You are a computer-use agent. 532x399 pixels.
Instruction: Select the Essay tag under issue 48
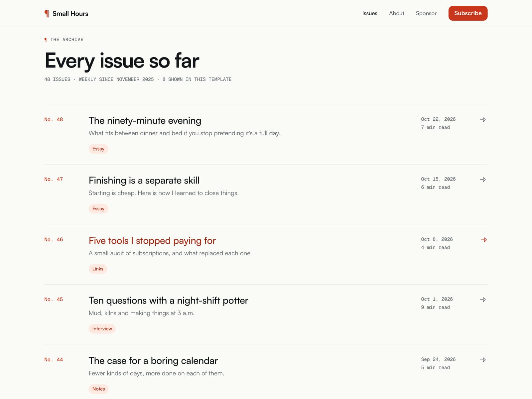pos(98,149)
